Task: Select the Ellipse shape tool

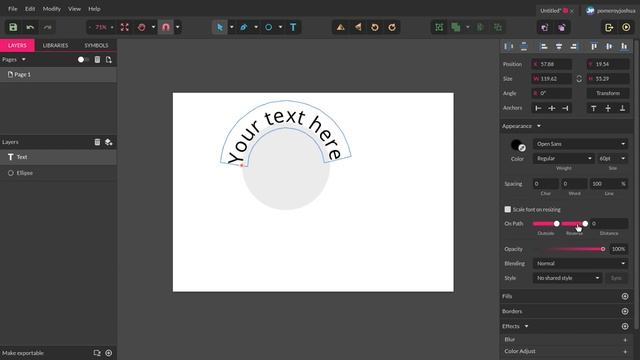Action: [269, 27]
